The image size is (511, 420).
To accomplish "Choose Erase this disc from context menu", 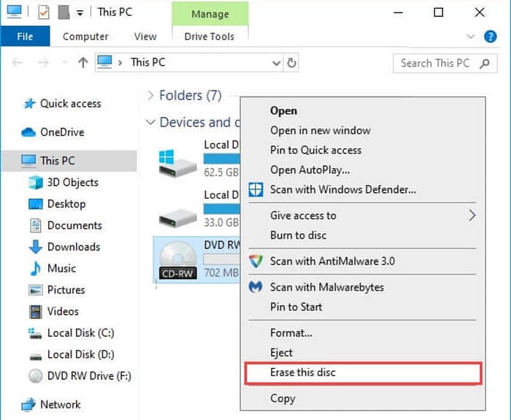I will 303,373.
